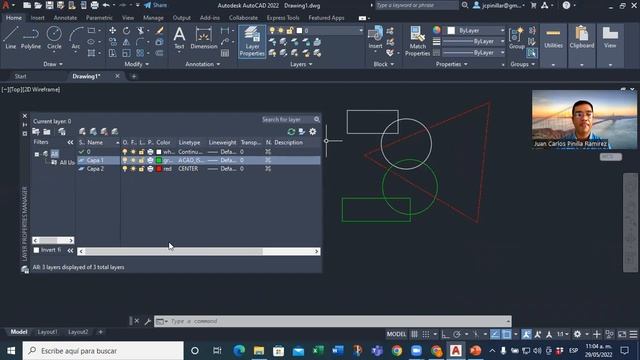Click the Linetype column header

pos(189,142)
